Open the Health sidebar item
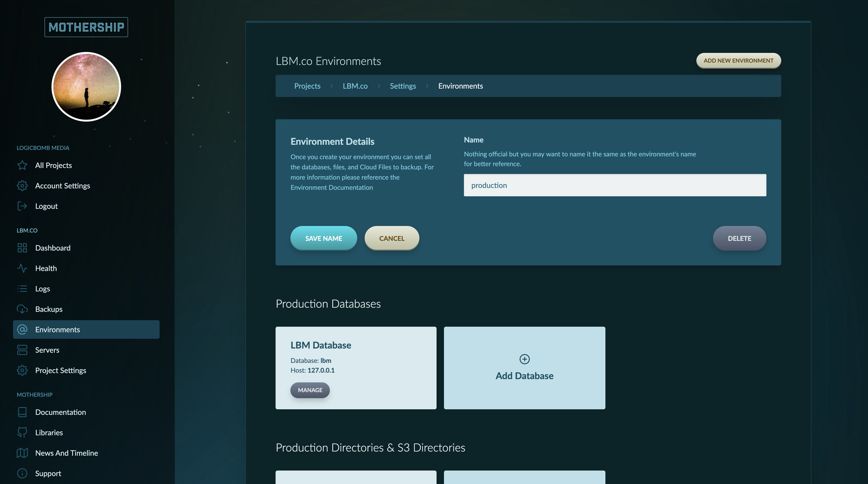868x484 pixels. pyautogui.click(x=86, y=268)
